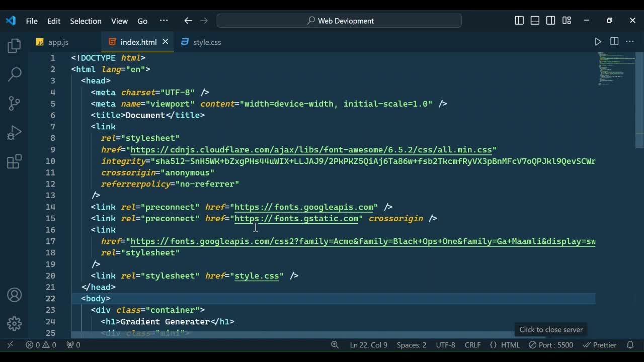The image size is (644, 362).
Task: Click Port : 5500 to close server
Action: pyautogui.click(x=551, y=345)
